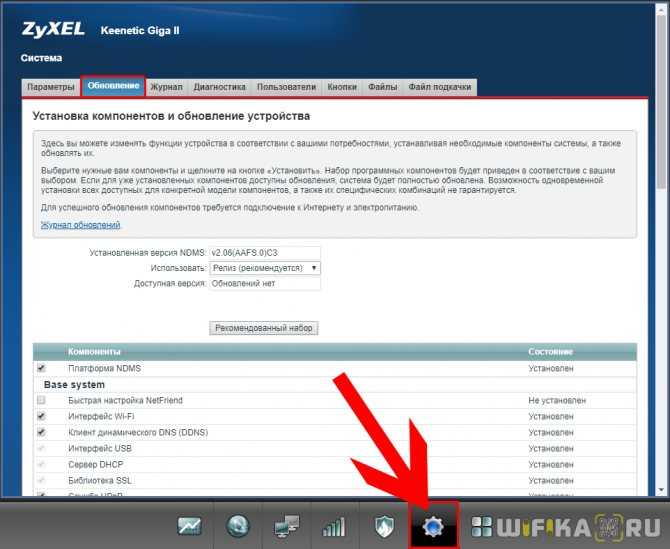Click the Доступная версия field

pyautogui.click(x=264, y=283)
